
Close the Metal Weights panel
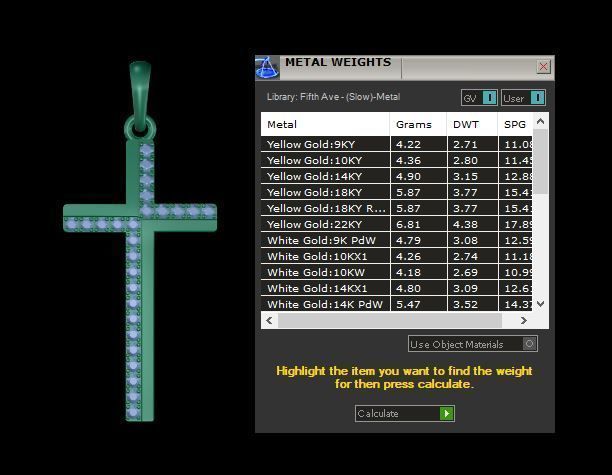tap(543, 67)
